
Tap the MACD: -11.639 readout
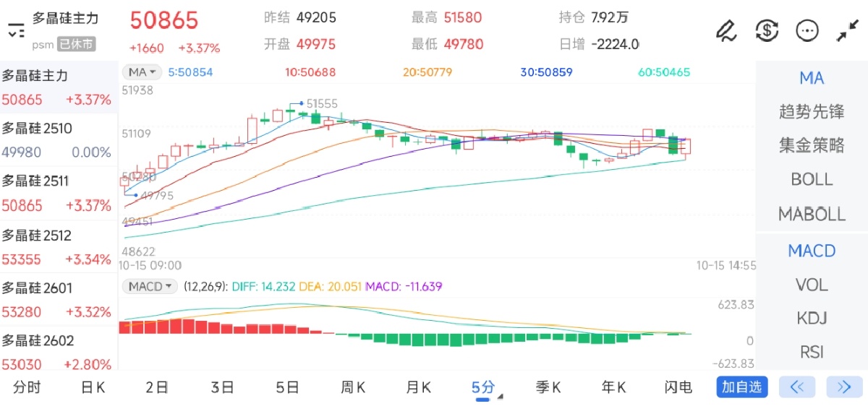404,287
